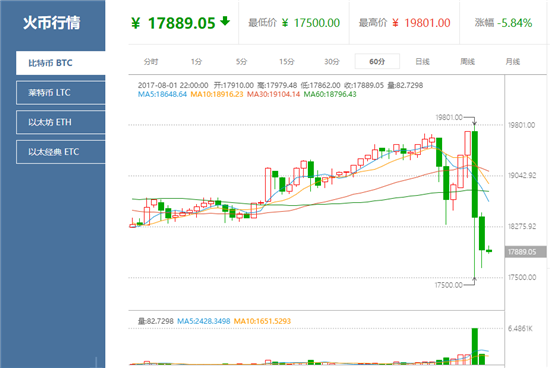Switch chart to 日线 daily view

422,62
